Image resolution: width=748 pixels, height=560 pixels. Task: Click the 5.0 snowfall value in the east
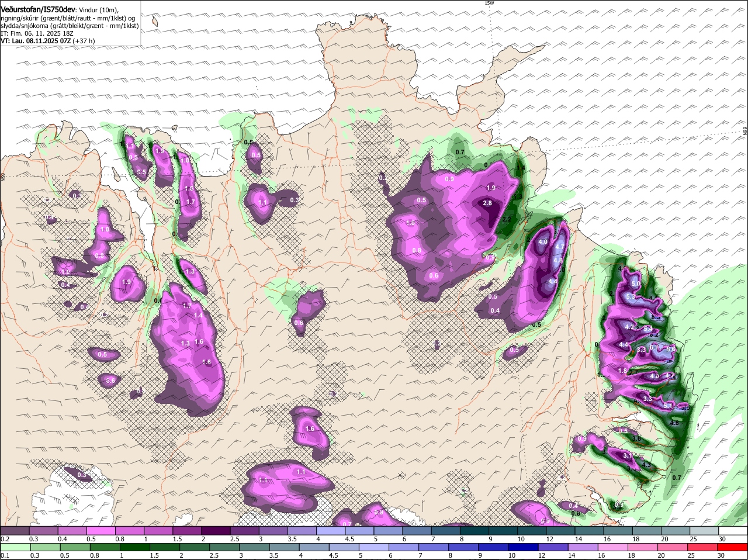coord(636,284)
